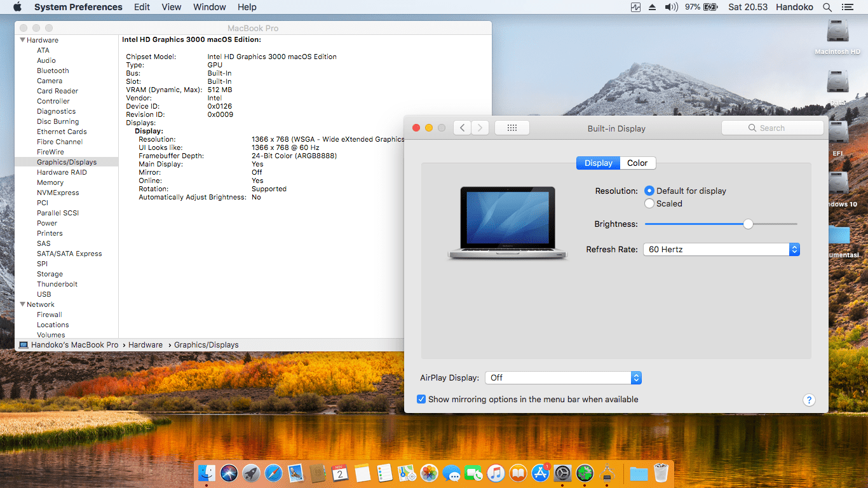Click System Preferences gear in Dock

coord(563,473)
